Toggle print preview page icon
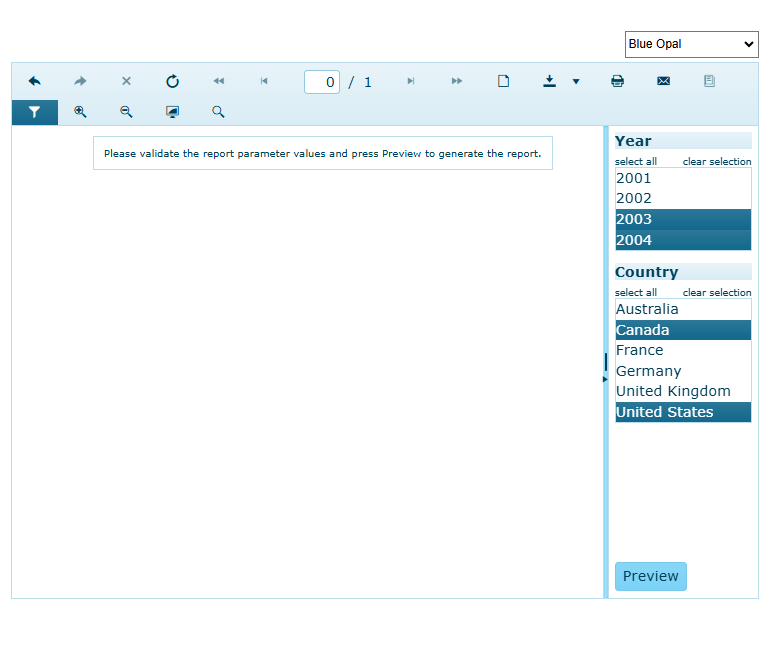This screenshot has width=770, height=659. (503, 82)
